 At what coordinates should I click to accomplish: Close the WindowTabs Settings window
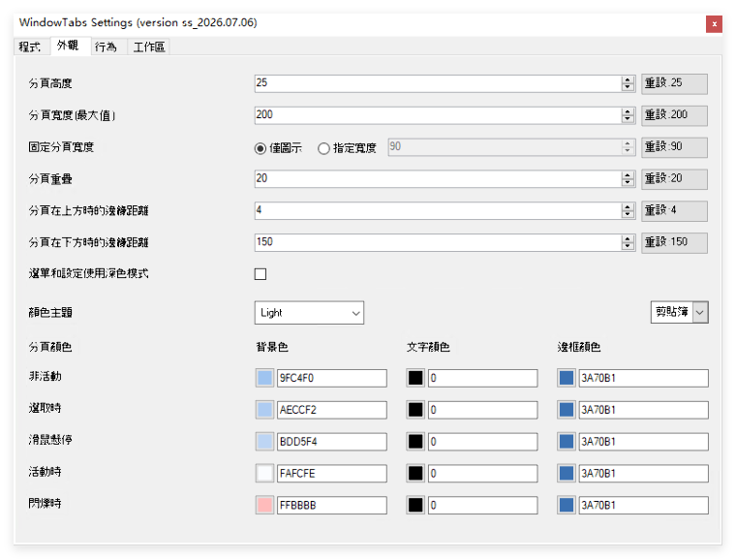tap(714, 24)
